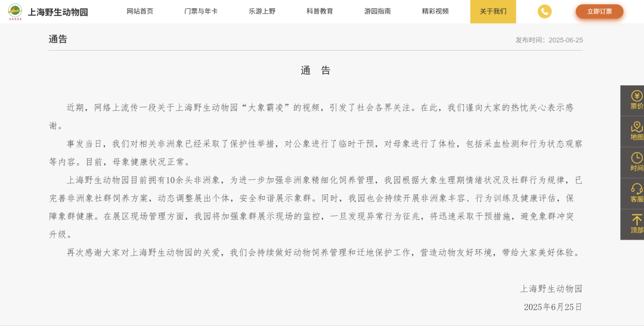Viewport: 644px width, 326px height.
Task: Click the 通告 section heading at top left
Action: (58, 39)
